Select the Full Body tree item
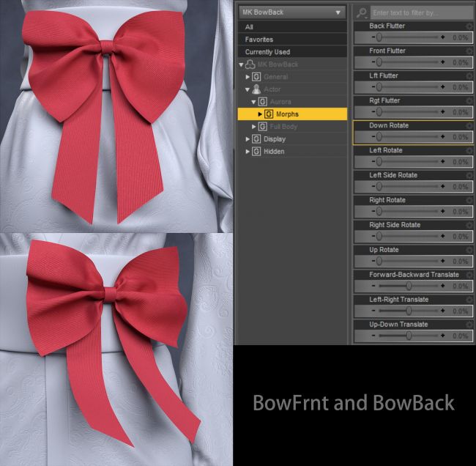The height and width of the screenshot is (466, 476). coord(283,127)
